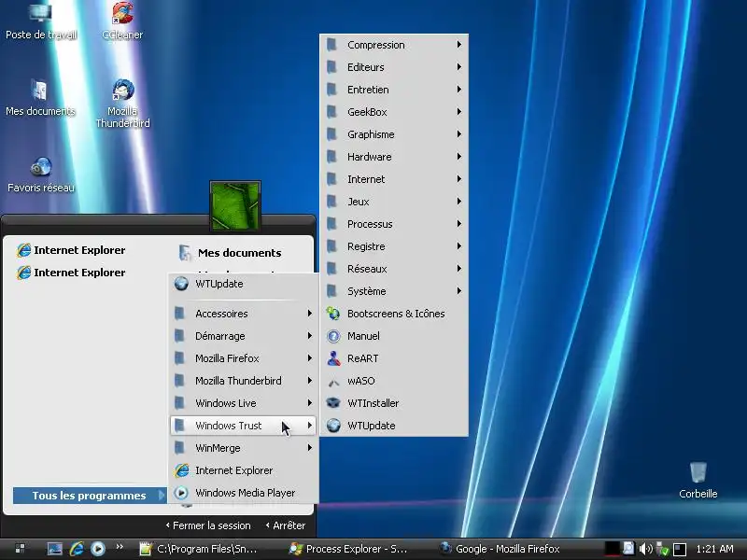The height and width of the screenshot is (560, 747).
Task: Expand the Windows Live programs folder
Action: click(244, 403)
